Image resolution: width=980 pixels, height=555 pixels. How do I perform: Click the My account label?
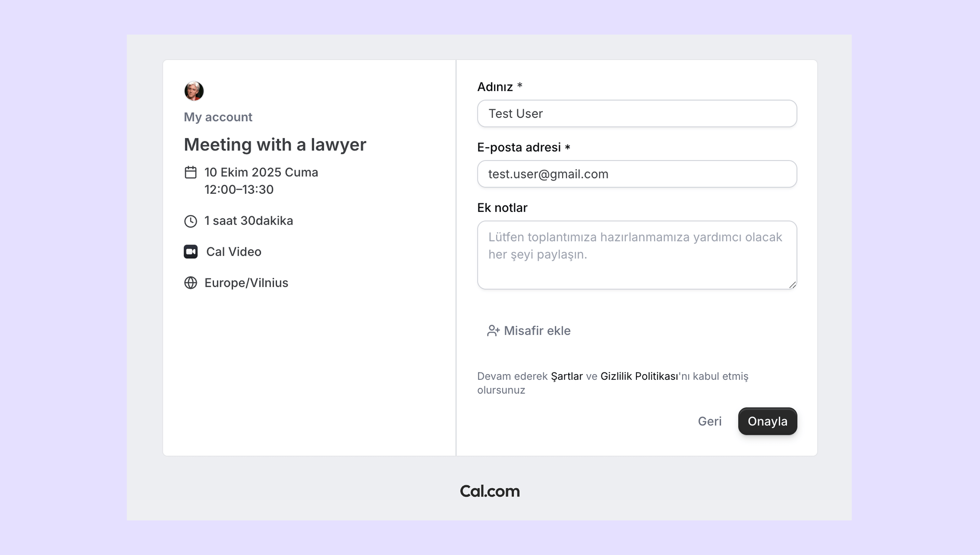[x=218, y=117]
